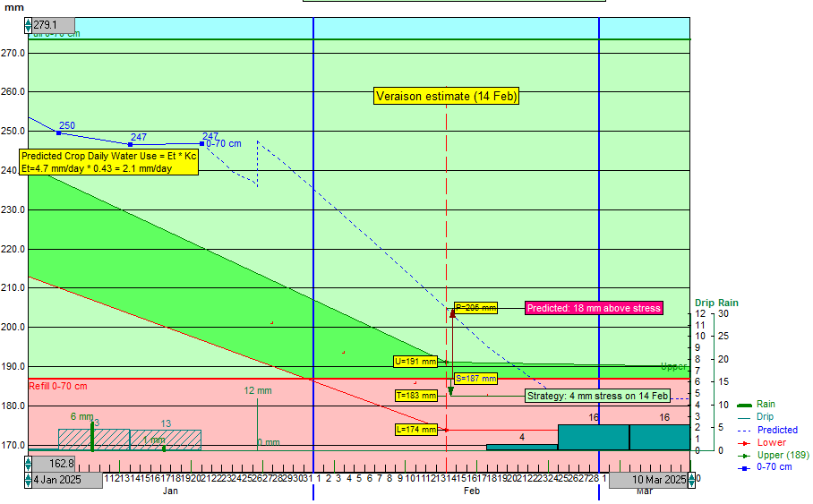
Task: Select the L=174 mm lower limit label
Action: (x=415, y=430)
